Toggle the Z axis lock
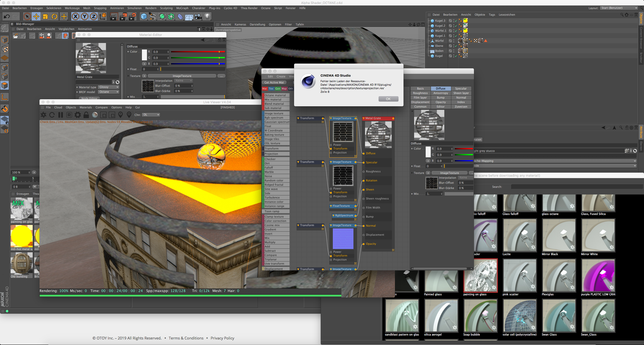 [x=94, y=17]
